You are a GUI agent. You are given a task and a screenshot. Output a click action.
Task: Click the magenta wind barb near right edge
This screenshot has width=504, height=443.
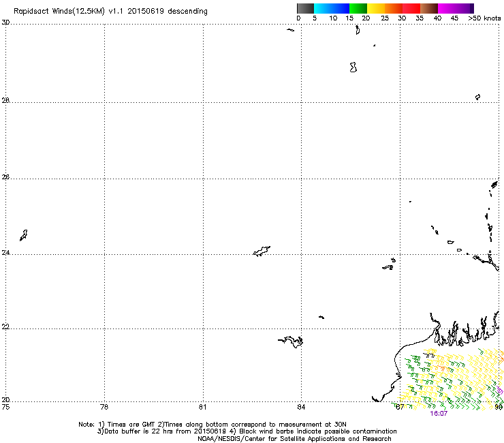coord(499,391)
